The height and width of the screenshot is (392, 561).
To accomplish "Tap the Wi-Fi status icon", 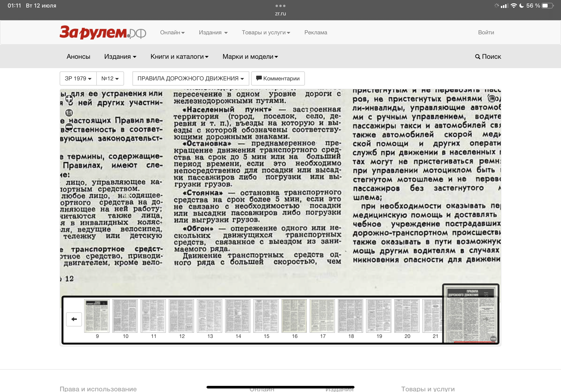I will pyautogui.click(x=514, y=6).
